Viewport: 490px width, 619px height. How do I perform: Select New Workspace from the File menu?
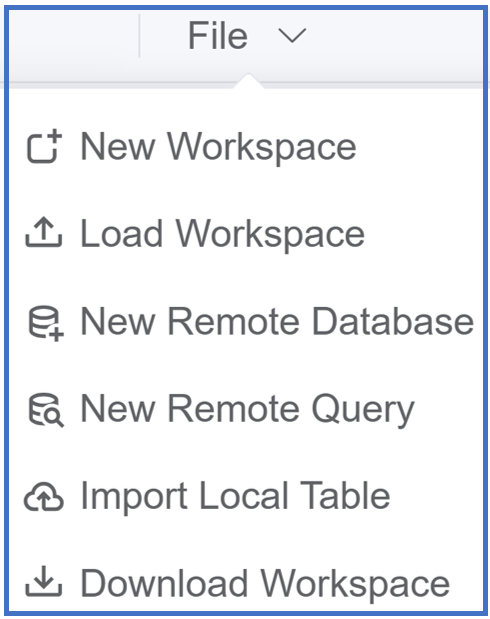(245, 146)
